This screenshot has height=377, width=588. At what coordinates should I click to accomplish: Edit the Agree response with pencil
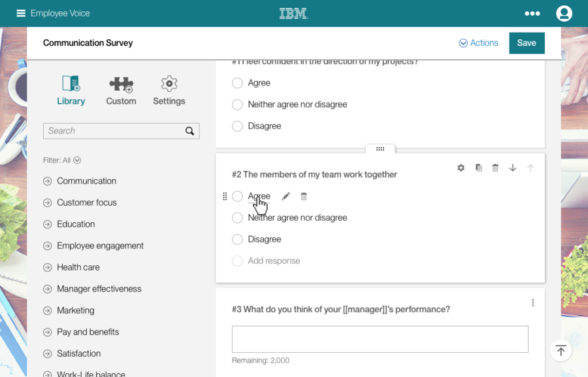pyautogui.click(x=286, y=196)
